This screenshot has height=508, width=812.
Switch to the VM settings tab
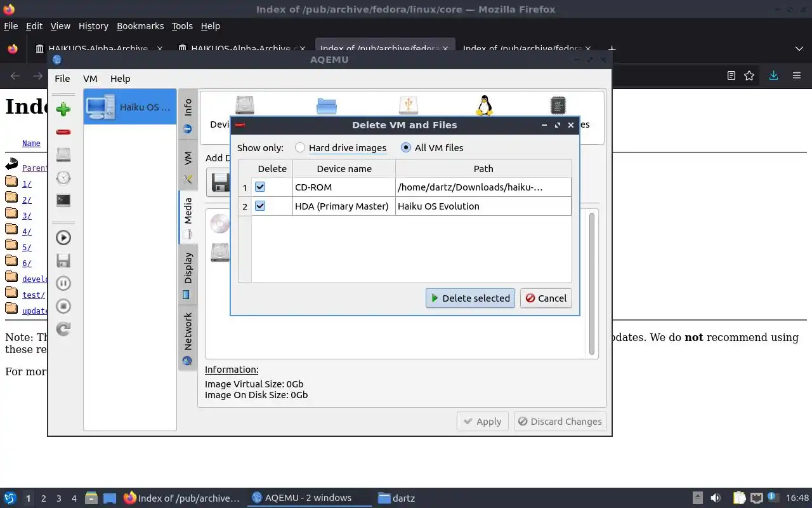pos(188,165)
